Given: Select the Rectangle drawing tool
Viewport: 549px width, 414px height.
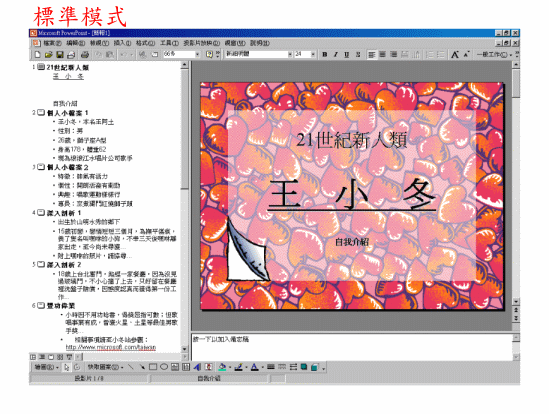Looking at the screenshot, I should pos(153,367).
